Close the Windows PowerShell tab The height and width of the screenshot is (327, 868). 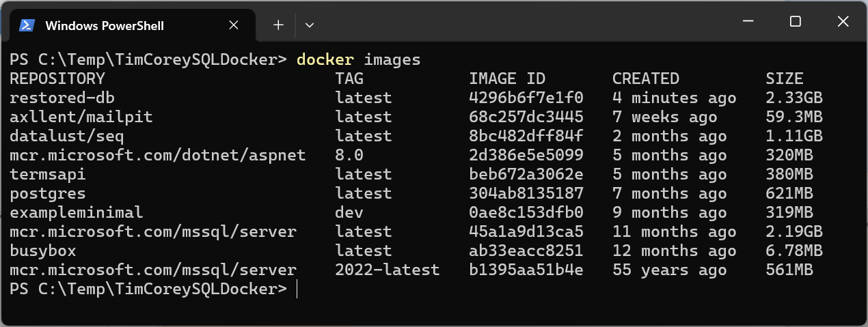[x=233, y=25]
